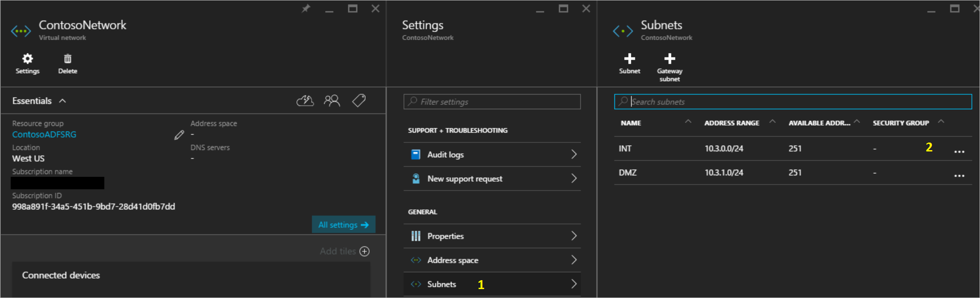Expand Properties chevron
Image resolution: width=980 pixels, height=298 pixels.
click(x=574, y=236)
